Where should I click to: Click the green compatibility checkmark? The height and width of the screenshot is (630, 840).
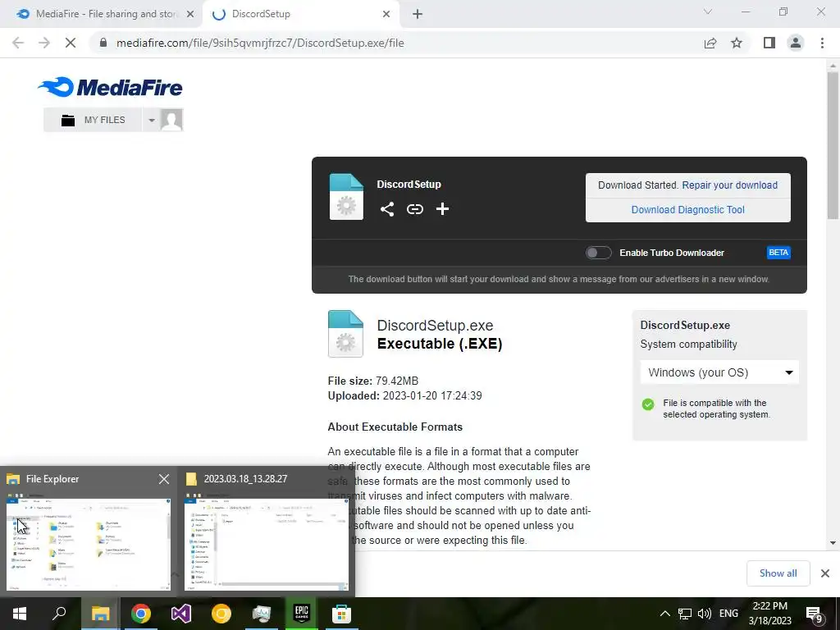click(x=648, y=404)
